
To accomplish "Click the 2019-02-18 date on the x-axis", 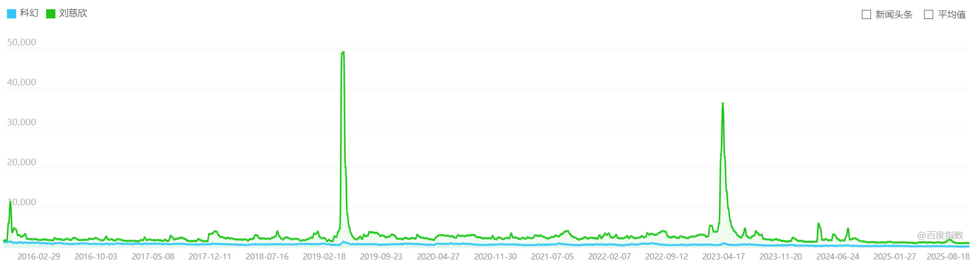I will point(324,256).
